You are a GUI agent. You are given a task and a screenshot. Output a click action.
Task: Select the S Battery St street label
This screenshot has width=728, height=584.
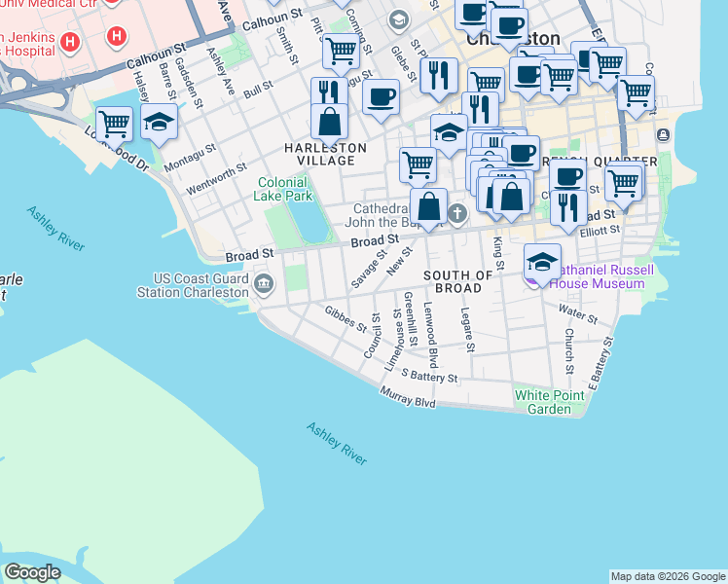click(x=429, y=376)
